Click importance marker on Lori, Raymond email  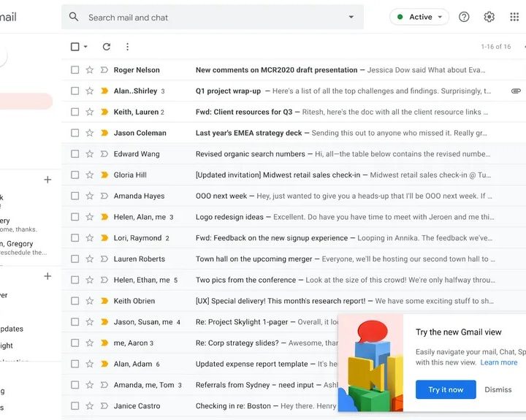click(x=104, y=238)
